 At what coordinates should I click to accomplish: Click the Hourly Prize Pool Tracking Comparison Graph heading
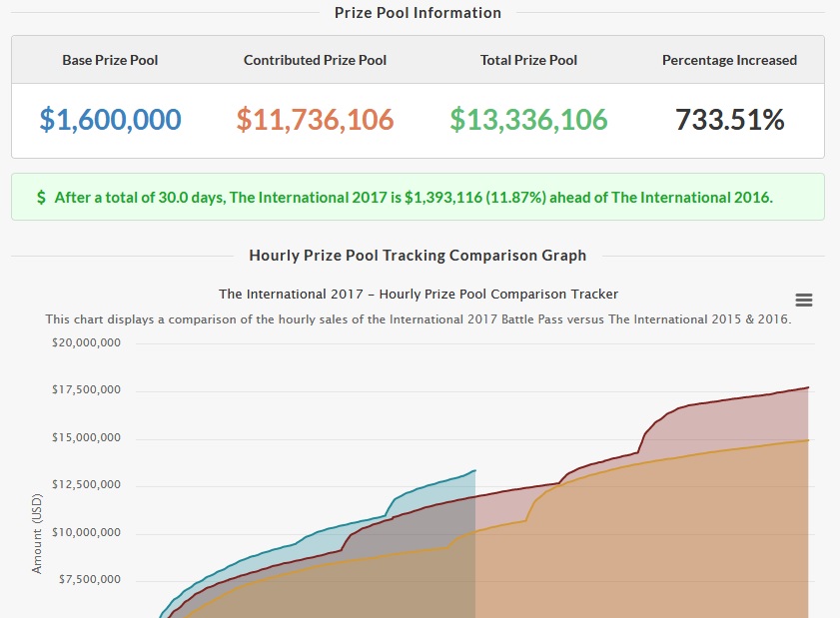coord(418,256)
